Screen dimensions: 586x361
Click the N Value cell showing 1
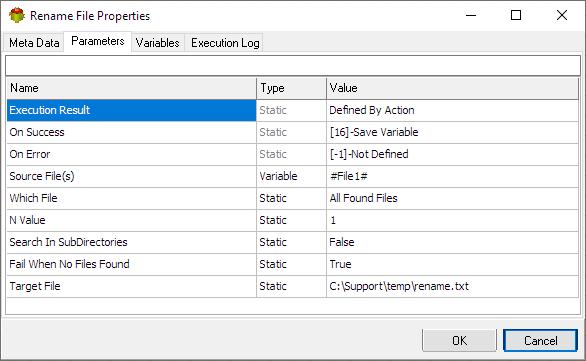pos(452,220)
